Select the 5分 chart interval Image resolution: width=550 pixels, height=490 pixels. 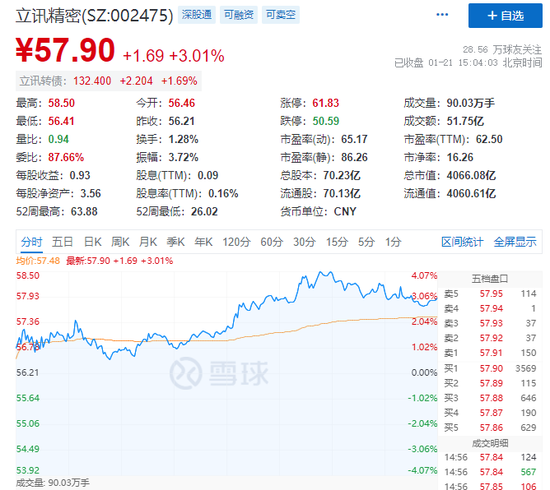click(366, 242)
